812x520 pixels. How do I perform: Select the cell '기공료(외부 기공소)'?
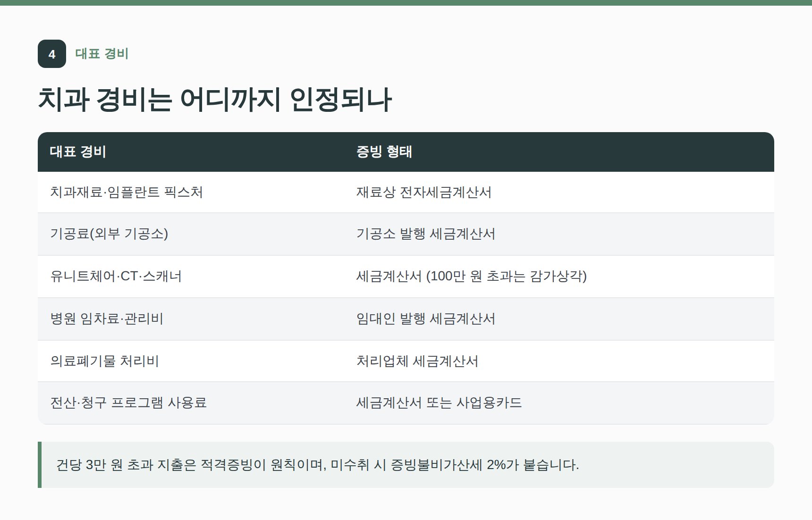[x=191, y=234]
